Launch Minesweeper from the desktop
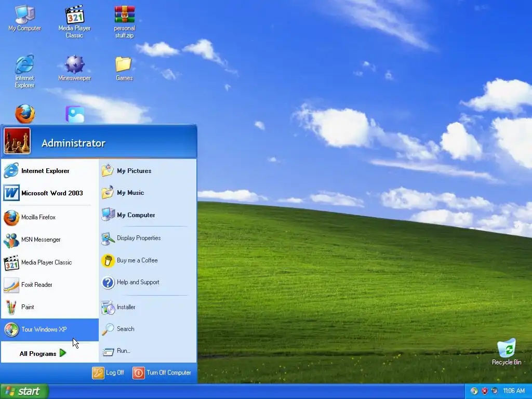 point(74,68)
